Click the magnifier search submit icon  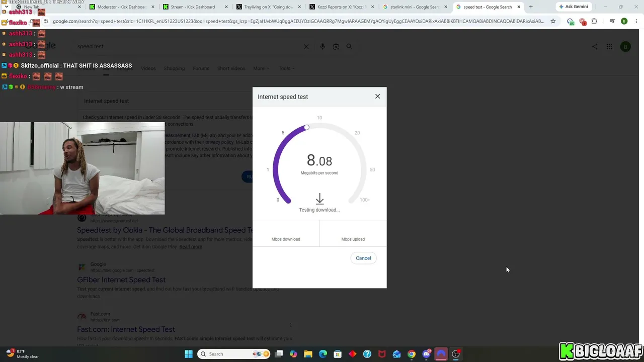[x=349, y=46]
